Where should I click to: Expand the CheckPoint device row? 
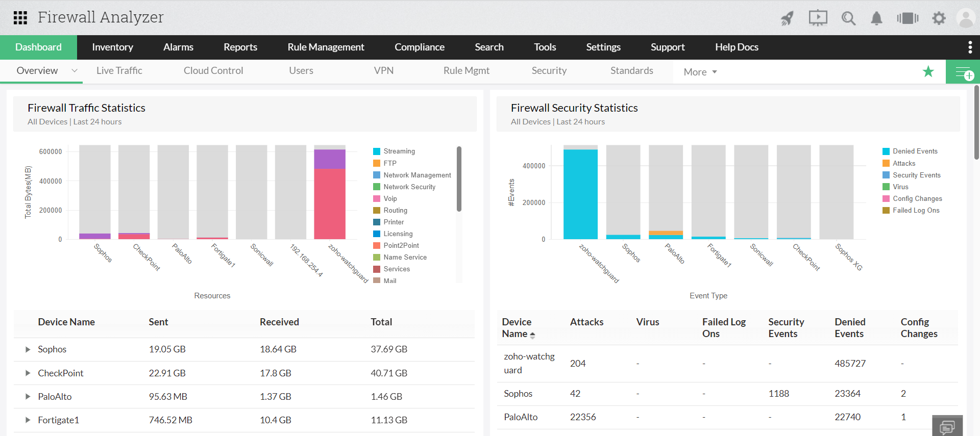[28, 373]
